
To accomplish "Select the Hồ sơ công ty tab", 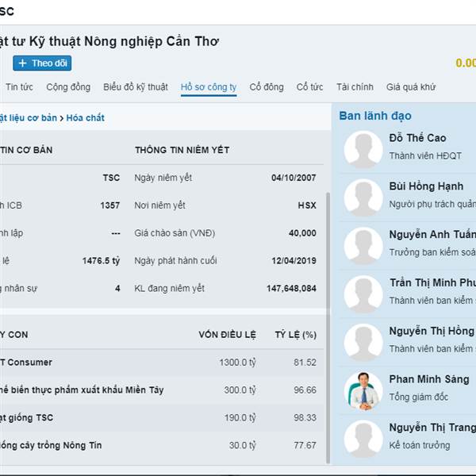I will click(x=209, y=87).
